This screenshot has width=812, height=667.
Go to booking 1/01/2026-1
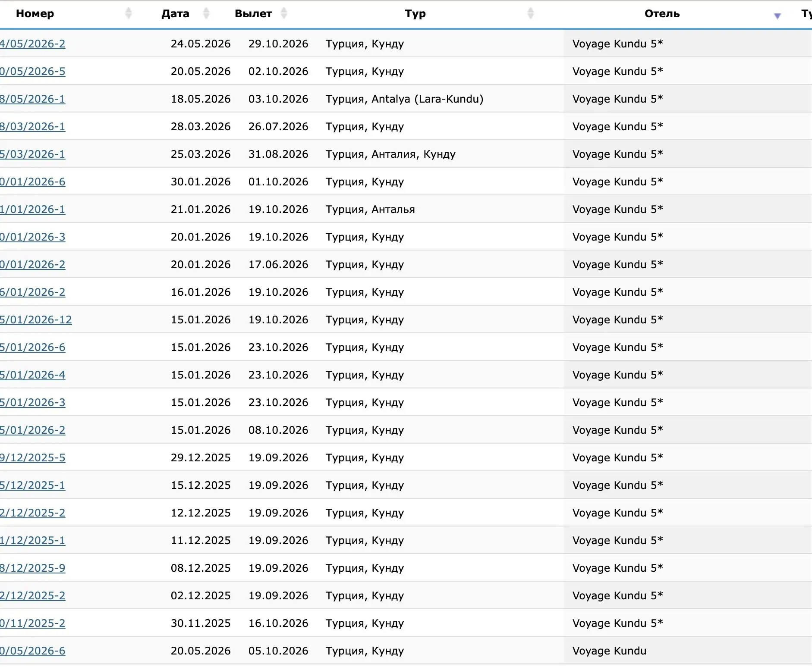33,209
